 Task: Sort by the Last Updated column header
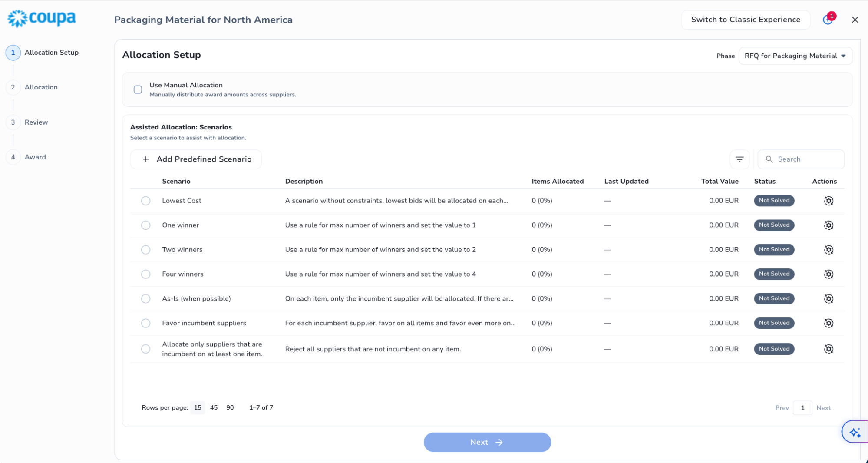(626, 182)
